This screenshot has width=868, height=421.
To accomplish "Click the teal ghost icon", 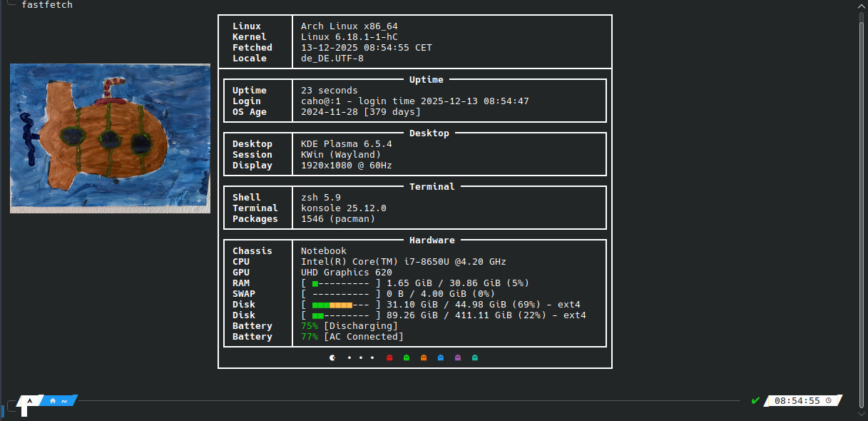I will pyautogui.click(x=475, y=357).
